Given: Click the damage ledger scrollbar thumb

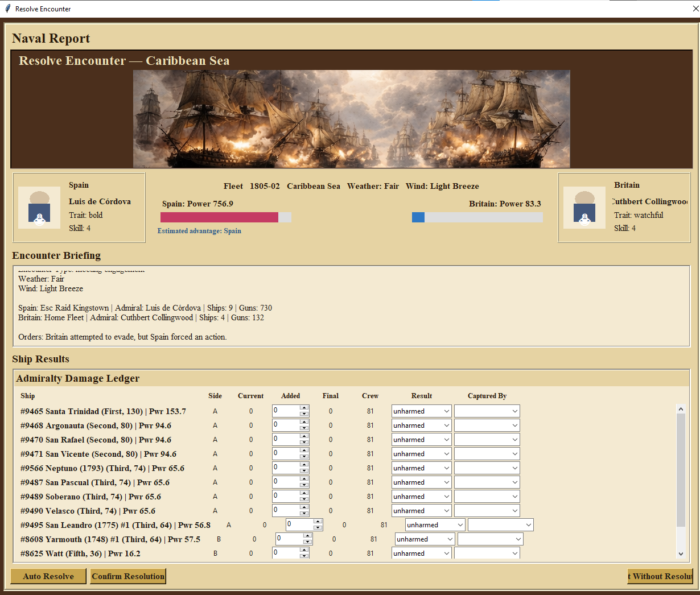Looking at the screenshot, I should (x=681, y=470).
